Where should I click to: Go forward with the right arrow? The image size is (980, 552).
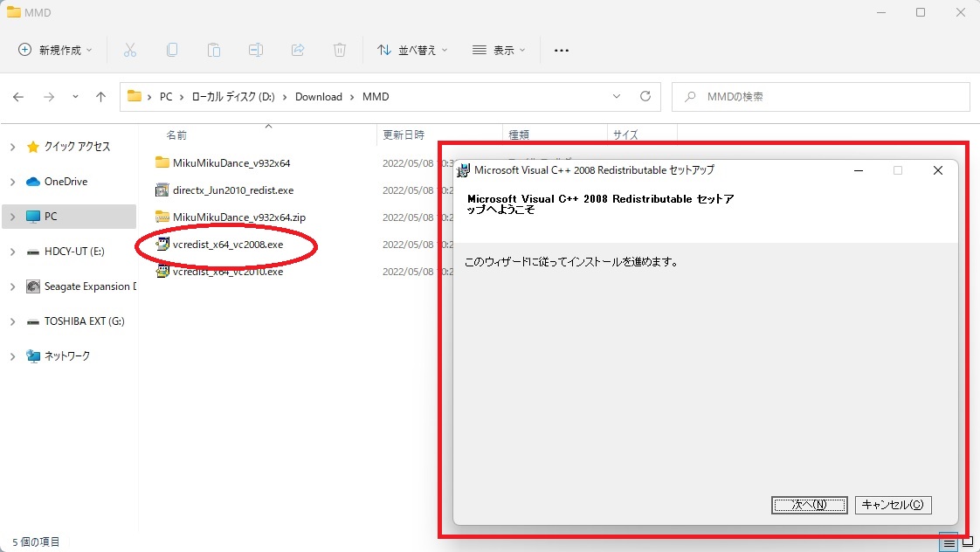point(49,97)
